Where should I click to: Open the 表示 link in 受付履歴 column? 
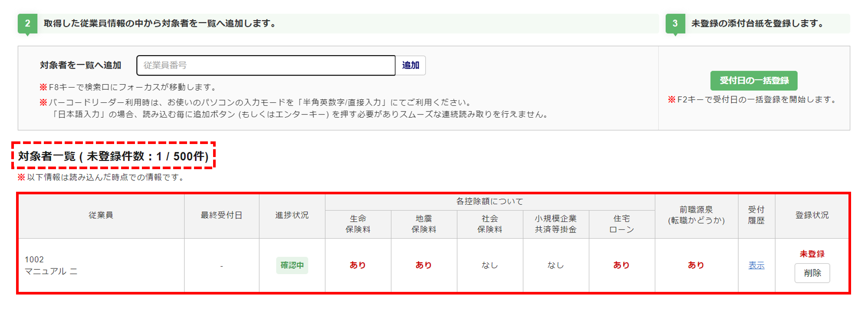(x=756, y=265)
